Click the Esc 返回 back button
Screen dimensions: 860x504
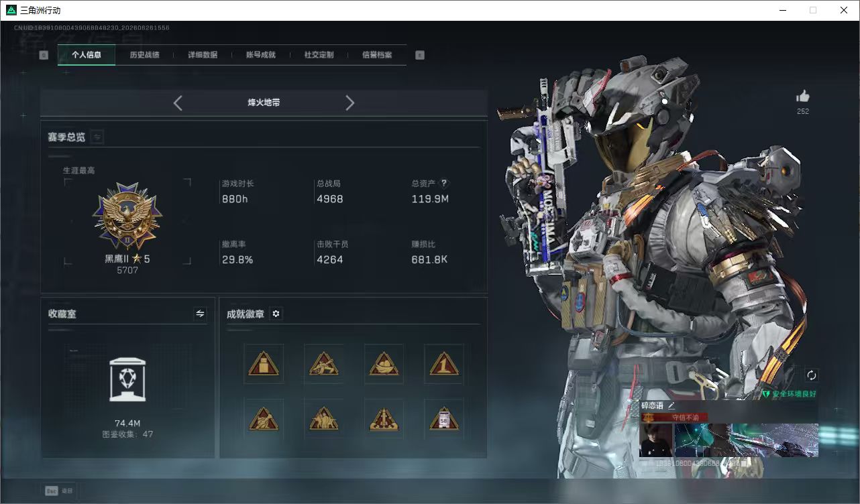(x=59, y=491)
